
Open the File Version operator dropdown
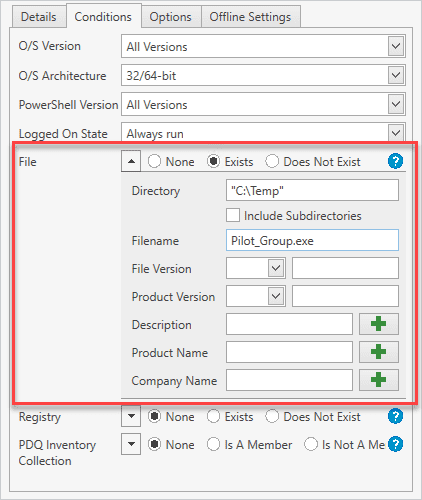click(276, 268)
